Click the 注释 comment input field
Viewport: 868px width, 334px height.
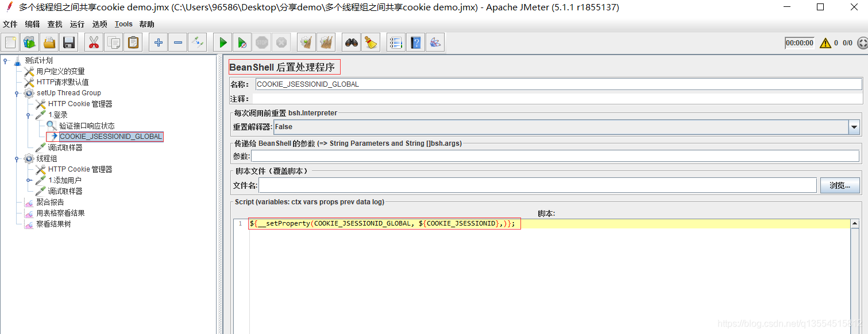[x=557, y=99]
